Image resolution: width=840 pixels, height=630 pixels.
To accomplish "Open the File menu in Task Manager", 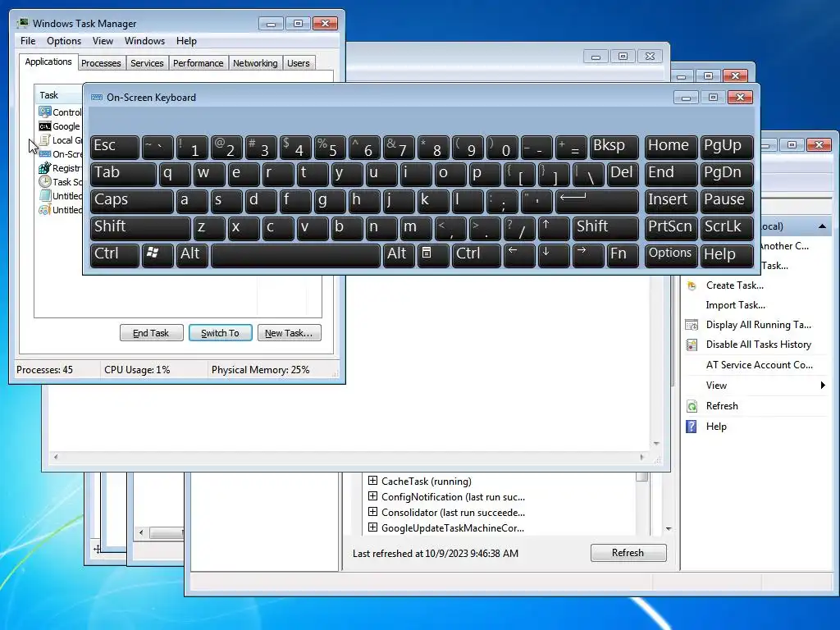I will coord(28,41).
